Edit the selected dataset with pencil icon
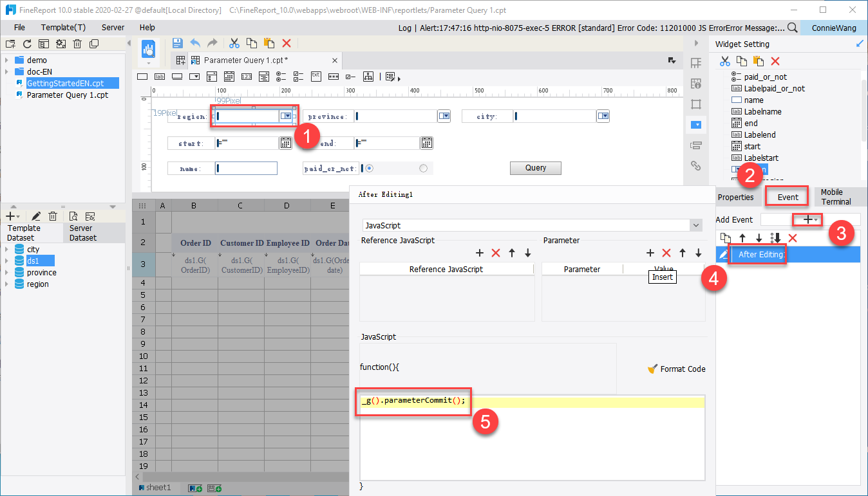Image resolution: width=868 pixels, height=496 pixels. pos(36,216)
